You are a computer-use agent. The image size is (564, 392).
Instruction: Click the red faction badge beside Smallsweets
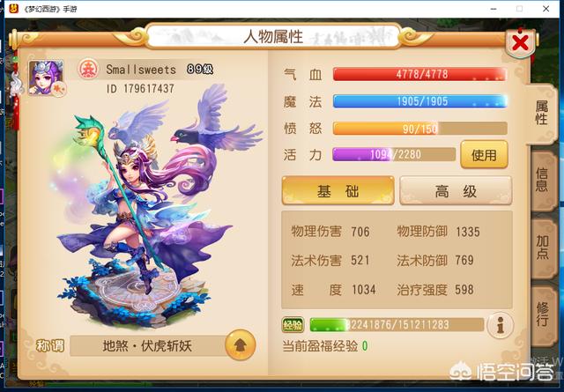(88, 70)
